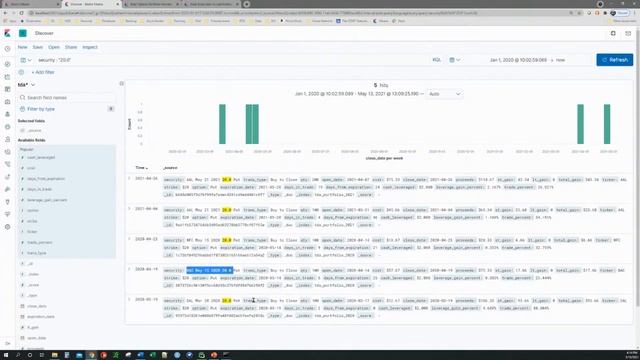Open the Recently viewed clock icon
Image resolution: width=640 pixels, height=360 pixels.
(7, 49)
